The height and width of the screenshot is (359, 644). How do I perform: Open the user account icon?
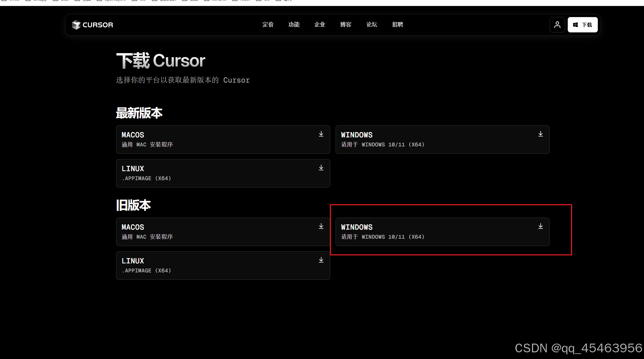(557, 25)
